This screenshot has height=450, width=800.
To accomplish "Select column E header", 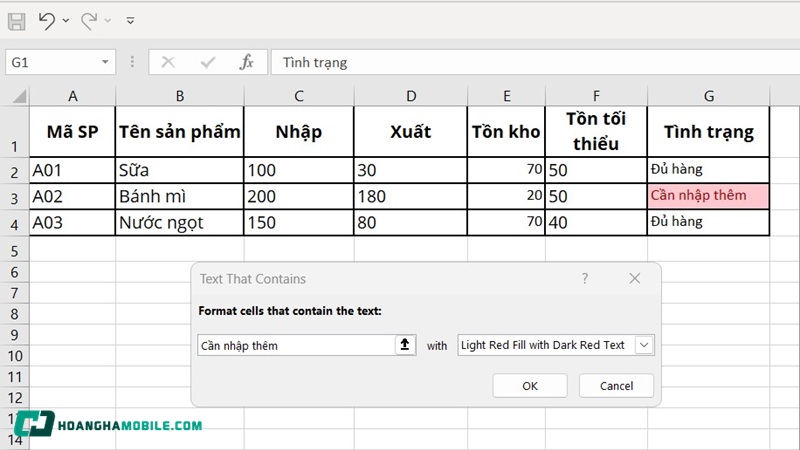I will (x=506, y=95).
